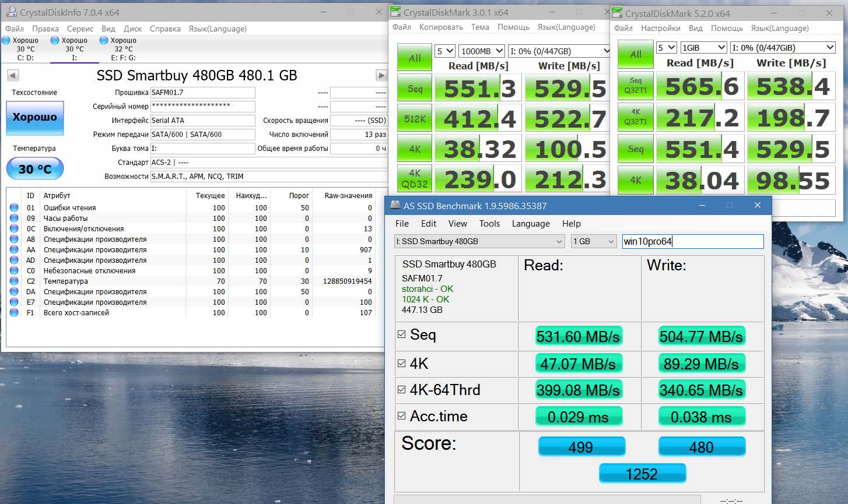This screenshot has width=848, height=504.
Task: Click the AS SSD total score 1252
Action: point(642,474)
